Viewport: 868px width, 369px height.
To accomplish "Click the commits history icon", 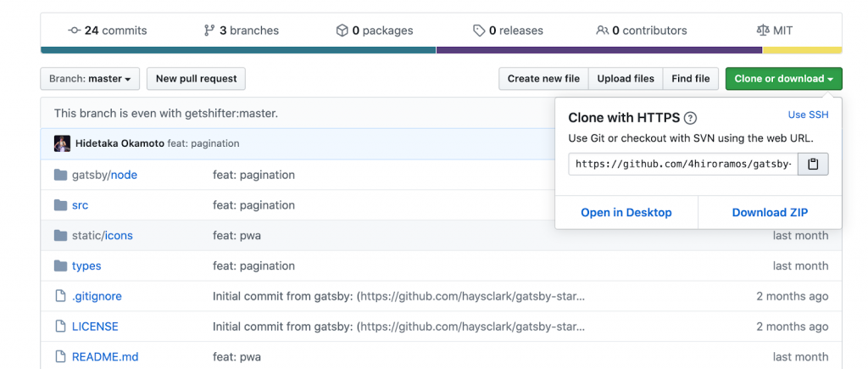I will [x=75, y=31].
